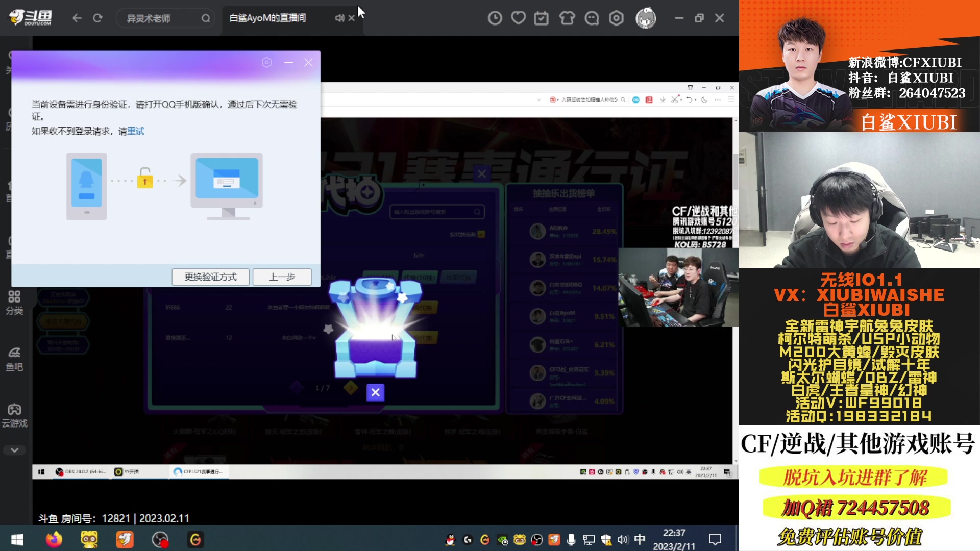Mute the live room tab audio
The height and width of the screenshot is (551, 980).
[339, 18]
